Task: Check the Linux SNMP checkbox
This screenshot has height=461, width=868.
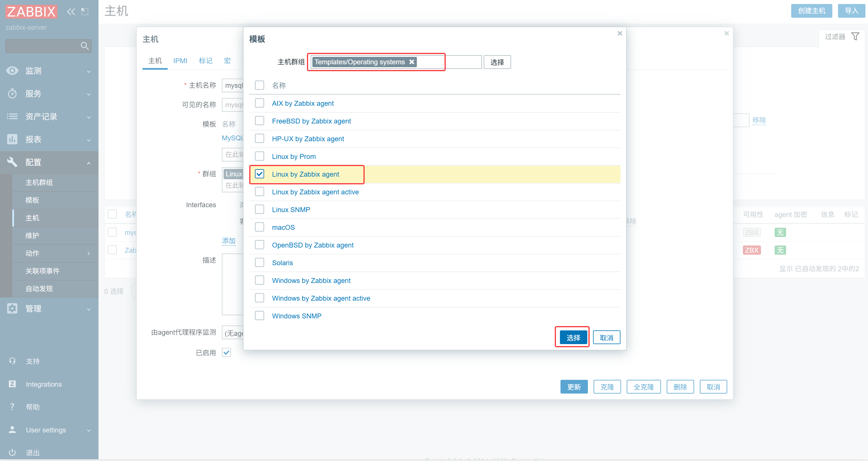Action: 260,209
